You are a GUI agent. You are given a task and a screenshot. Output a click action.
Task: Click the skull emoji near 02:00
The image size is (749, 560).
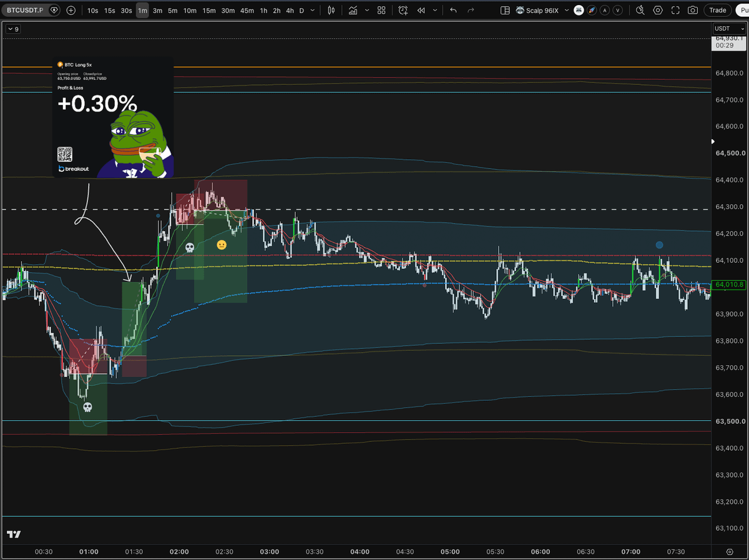190,247
